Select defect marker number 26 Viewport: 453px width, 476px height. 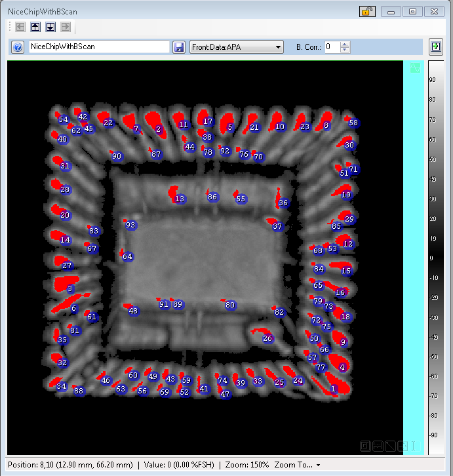[267, 339]
